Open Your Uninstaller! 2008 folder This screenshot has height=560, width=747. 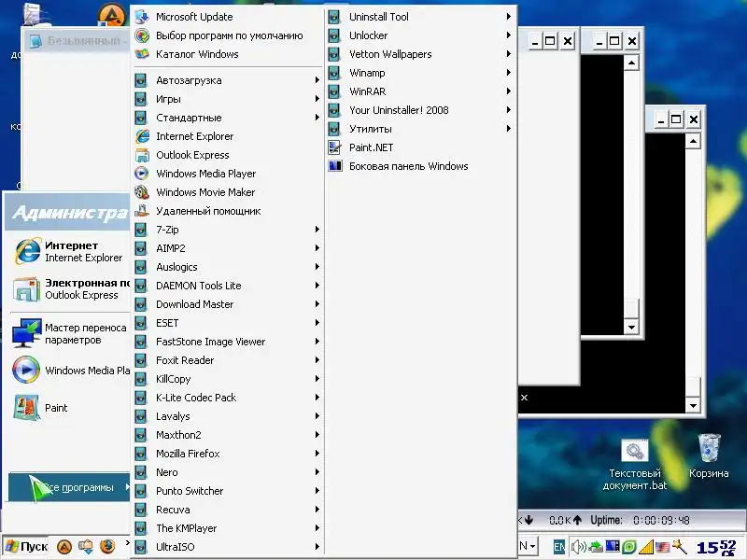[x=420, y=110]
